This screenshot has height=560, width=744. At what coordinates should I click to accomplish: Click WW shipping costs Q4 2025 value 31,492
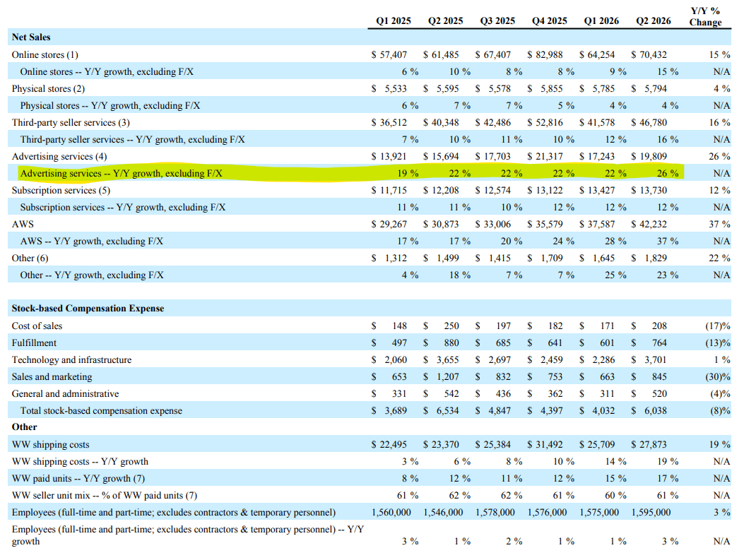[545, 445]
